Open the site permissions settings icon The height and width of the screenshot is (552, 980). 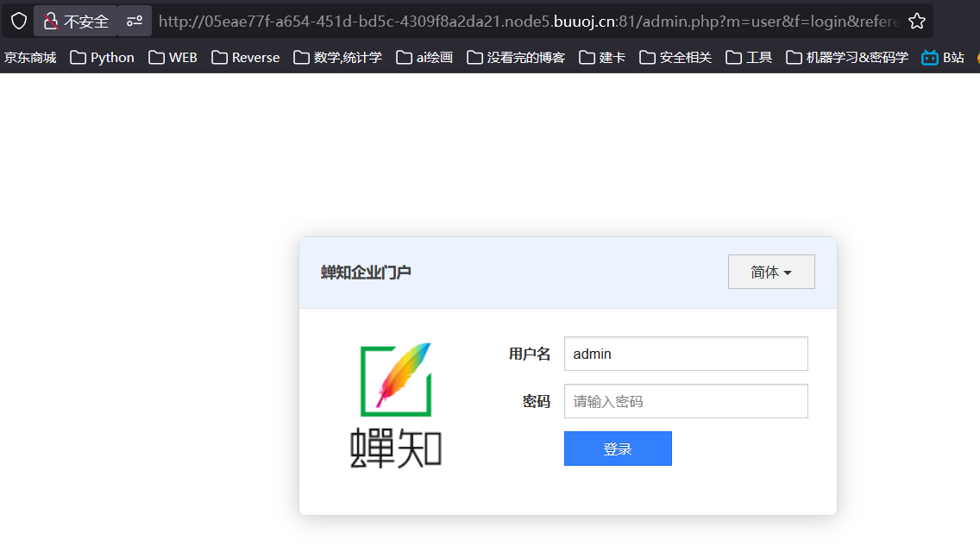point(135,22)
